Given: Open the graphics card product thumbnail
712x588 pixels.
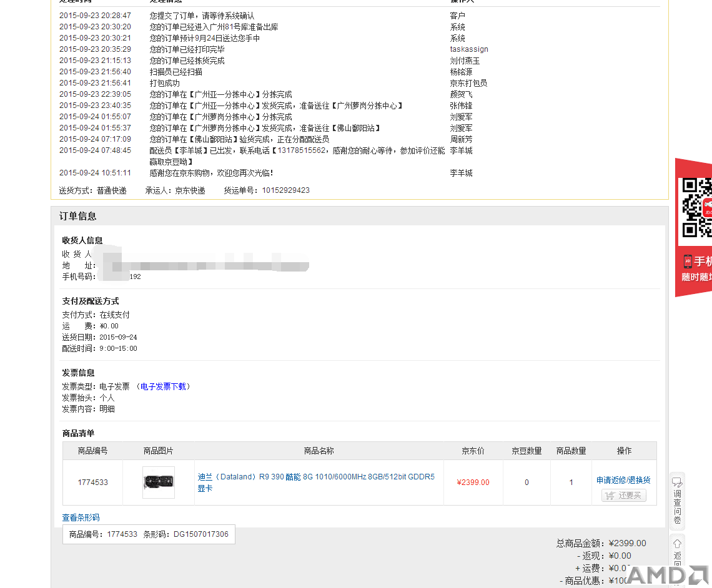Looking at the screenshot, I should pyautogui.click(x=159, y=483).
